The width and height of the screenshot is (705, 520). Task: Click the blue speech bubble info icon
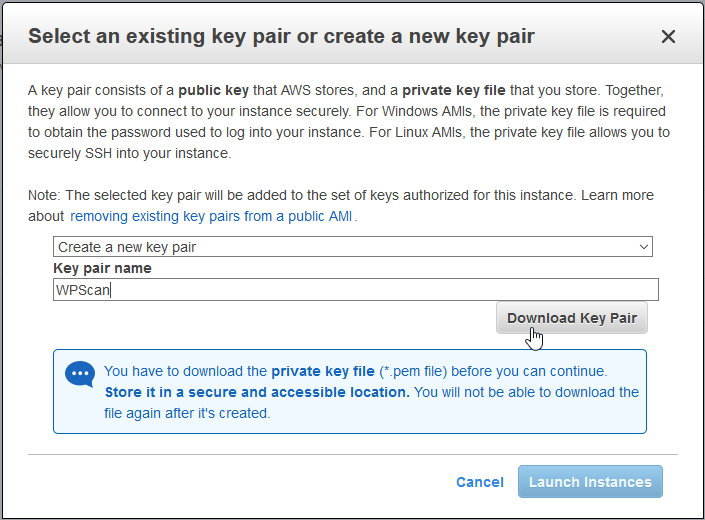(80, 374)
